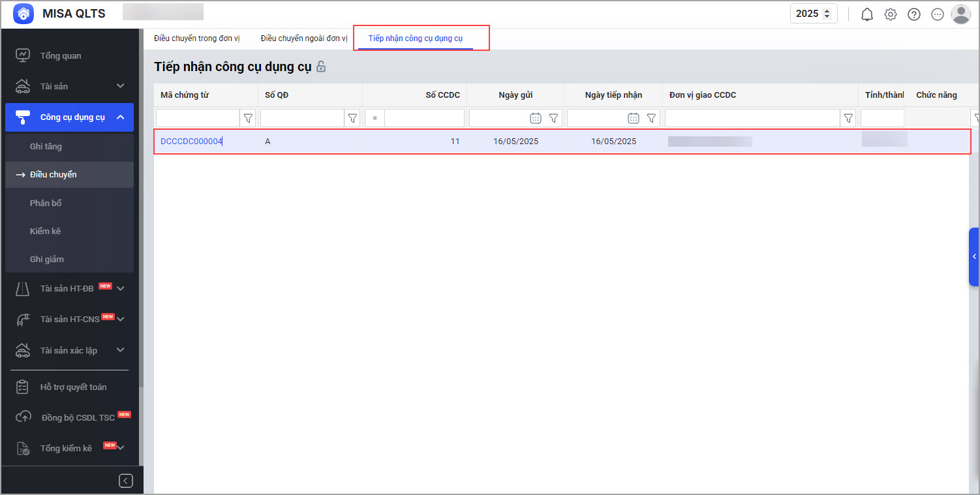Click filter icon for Mã chứng từ column
Viewport: 980px width, 495px height.
pos(248,118)
